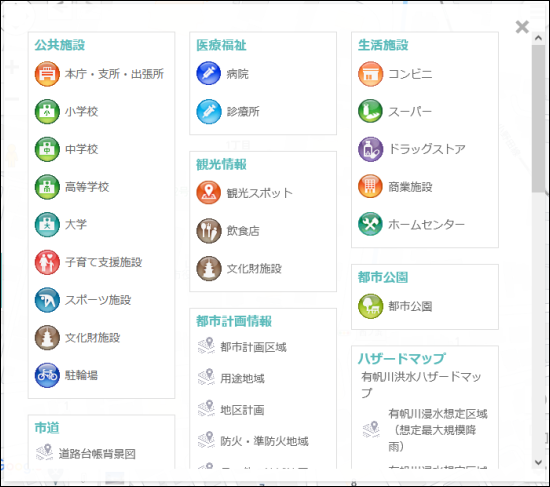Screen dimensions: 550x487
Task: Click the scrollbar up arrow
Action: tap(539, 38)
